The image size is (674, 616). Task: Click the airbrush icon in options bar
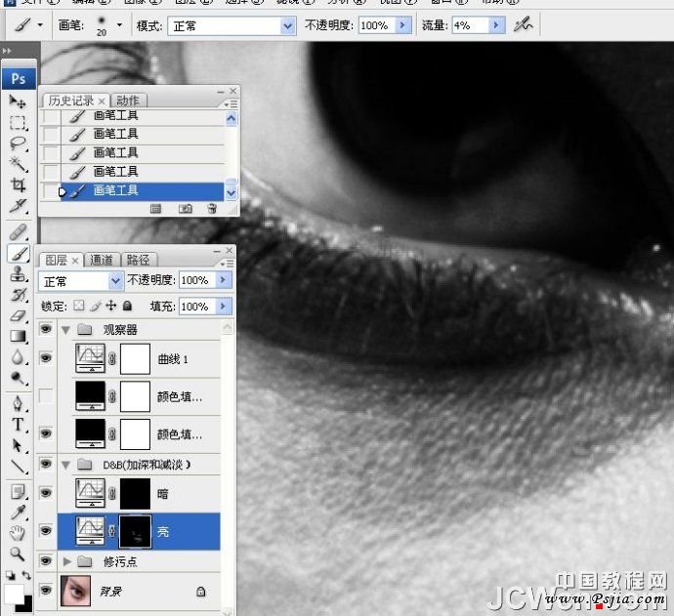525,25
